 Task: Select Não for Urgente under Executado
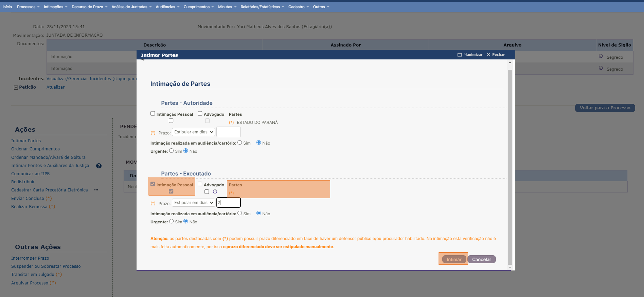pyautogui.click(x=186, y=221)
